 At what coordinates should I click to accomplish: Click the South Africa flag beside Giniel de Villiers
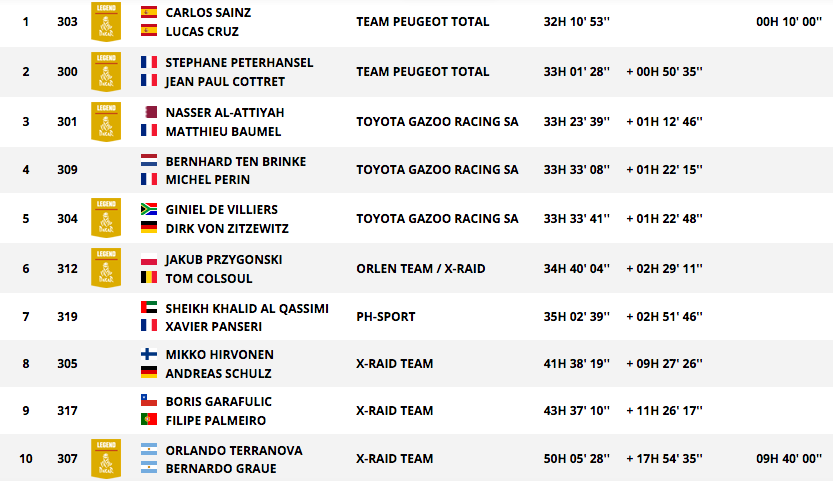pyautogui.click(x=149, y=209)
